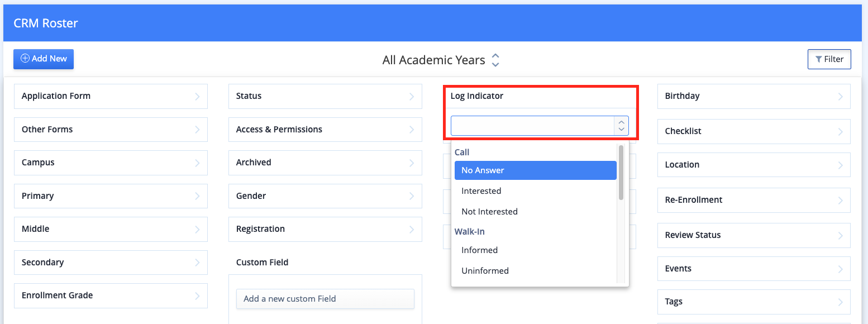Click the Status chevron arrow

click(412, 96)
